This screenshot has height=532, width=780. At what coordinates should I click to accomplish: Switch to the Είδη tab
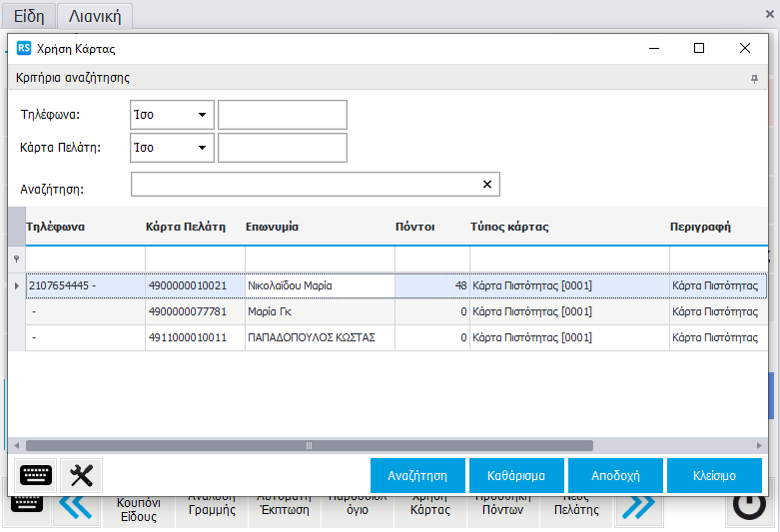28,16
